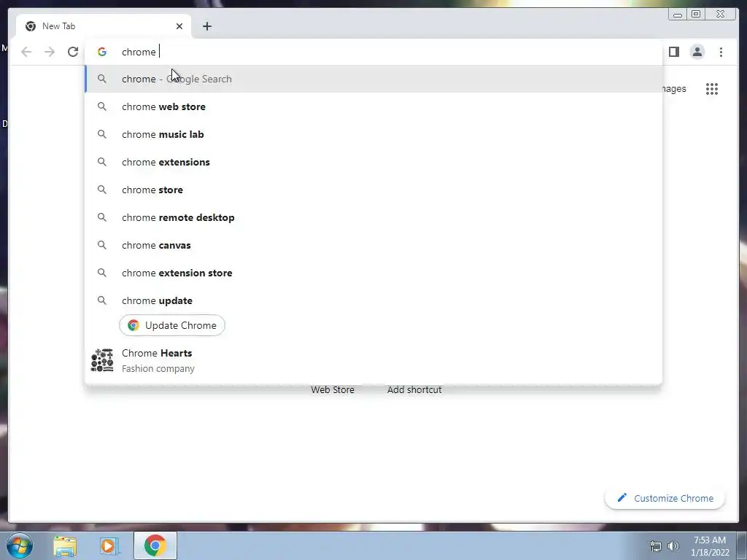Launch Windows Media Player from taskbar
This screenshot has height=560, width=747.
click(x=109, y=545)
